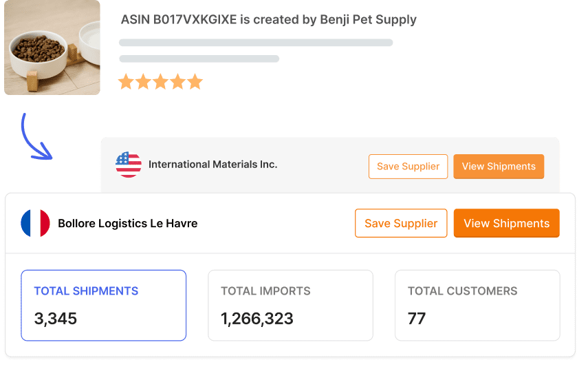The width and height of the screenshot is (588, 369).
Task: View Shipments for International Materials Inc.
Action: pyautogui.click(x=499, y=167)
